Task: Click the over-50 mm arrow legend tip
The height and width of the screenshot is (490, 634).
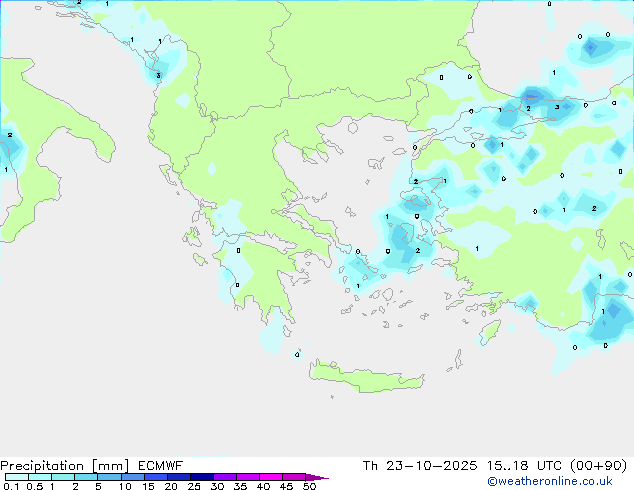Action: point(317,477)
